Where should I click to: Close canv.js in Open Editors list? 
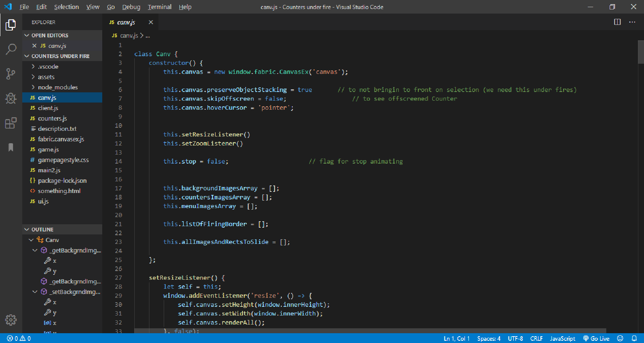click(34, 46)
